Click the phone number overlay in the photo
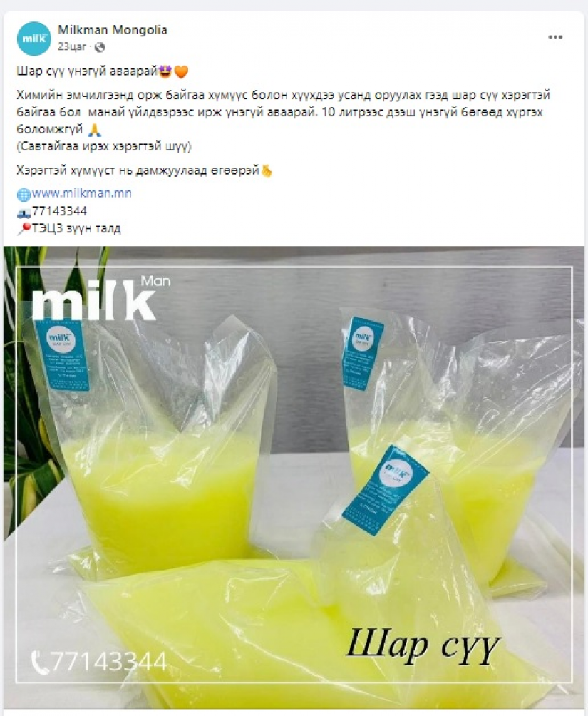Viewport: 588px width, 716px height. coord(99,661)
